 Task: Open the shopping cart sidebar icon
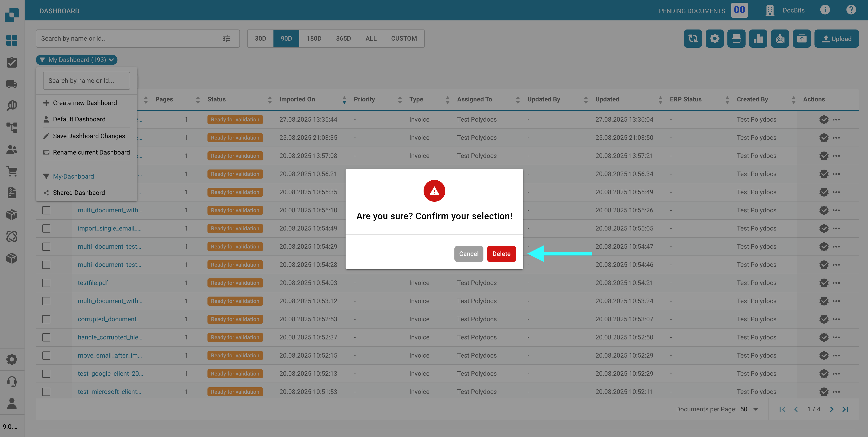click(x=12, y=171)
